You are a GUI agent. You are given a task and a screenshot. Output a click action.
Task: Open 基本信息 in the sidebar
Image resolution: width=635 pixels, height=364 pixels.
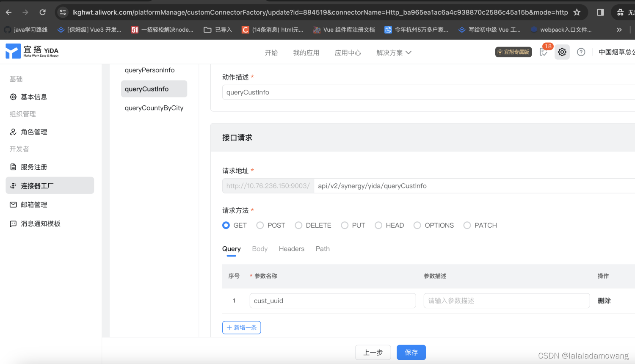50,97
